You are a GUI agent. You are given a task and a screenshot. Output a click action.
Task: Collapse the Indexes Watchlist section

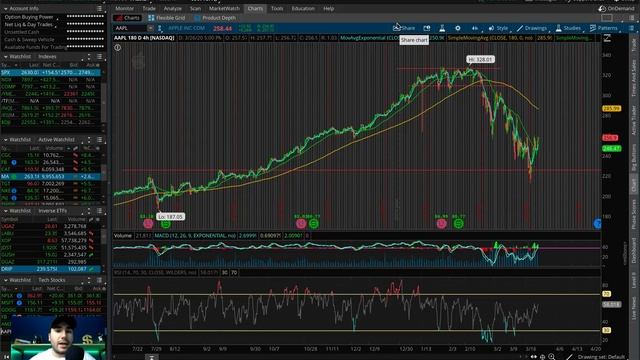(x=6, y=57)
